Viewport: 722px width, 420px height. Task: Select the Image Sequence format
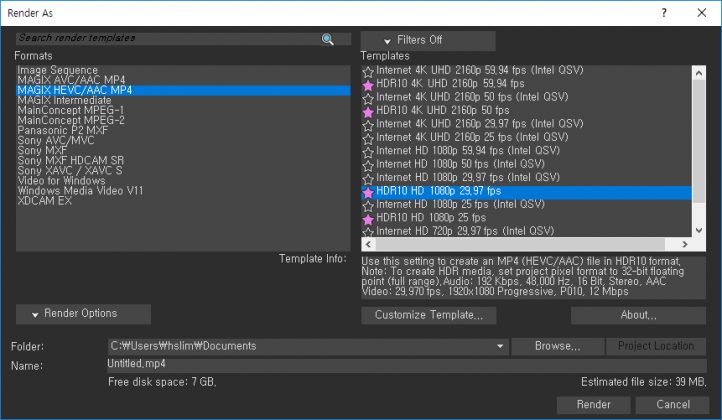pyautogui.click(x=183, y=70)
